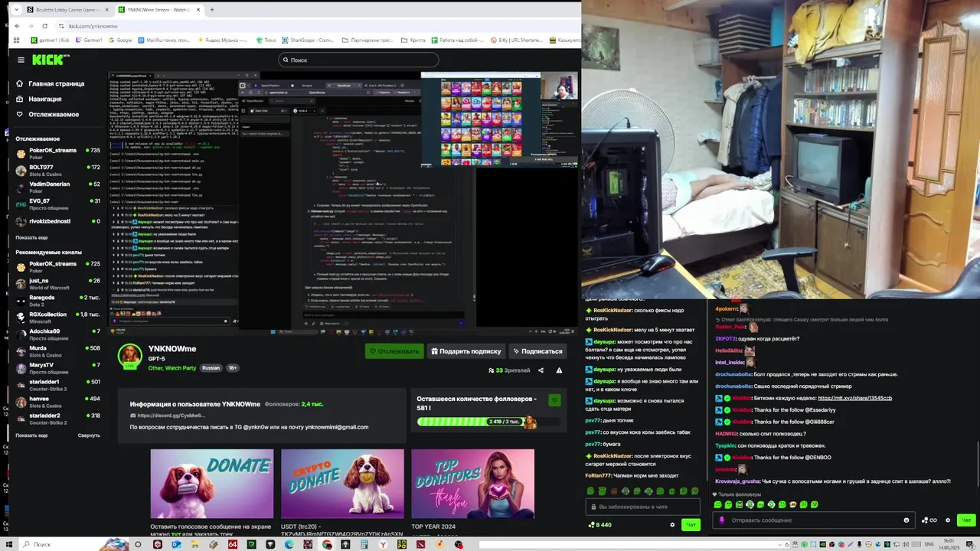Viewport: 980px width, 551px height.
Task: Click the report warning triangle icon
Action: click(x=559, y=370)
